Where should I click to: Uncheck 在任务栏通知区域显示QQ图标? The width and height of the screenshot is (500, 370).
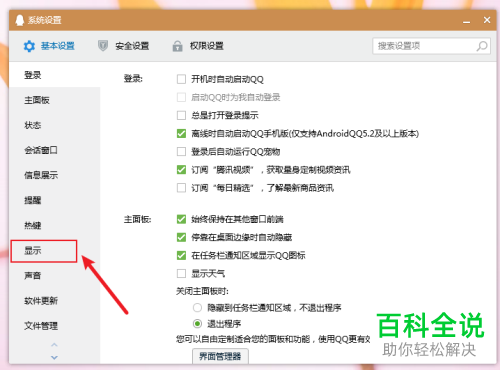(181, 256)
